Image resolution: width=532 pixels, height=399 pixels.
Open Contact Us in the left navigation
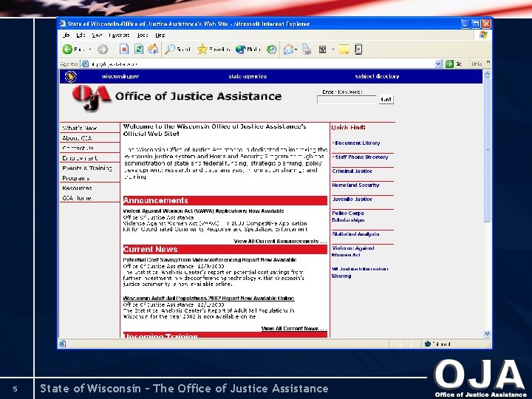(x=78, y=148)
